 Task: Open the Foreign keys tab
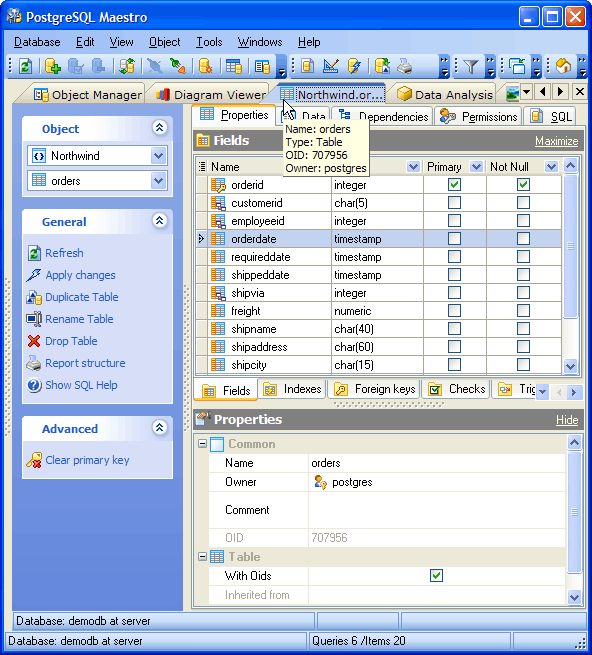(376, 389)
